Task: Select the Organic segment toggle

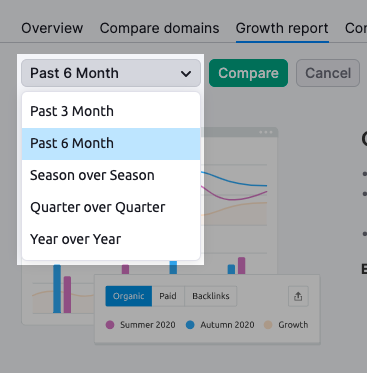Action: pos(129,296)
